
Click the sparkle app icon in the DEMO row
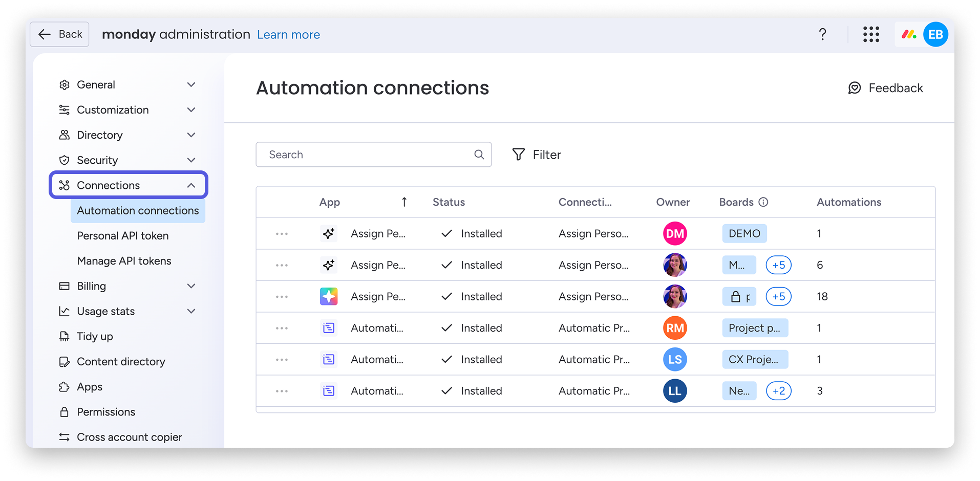(329, 234)
